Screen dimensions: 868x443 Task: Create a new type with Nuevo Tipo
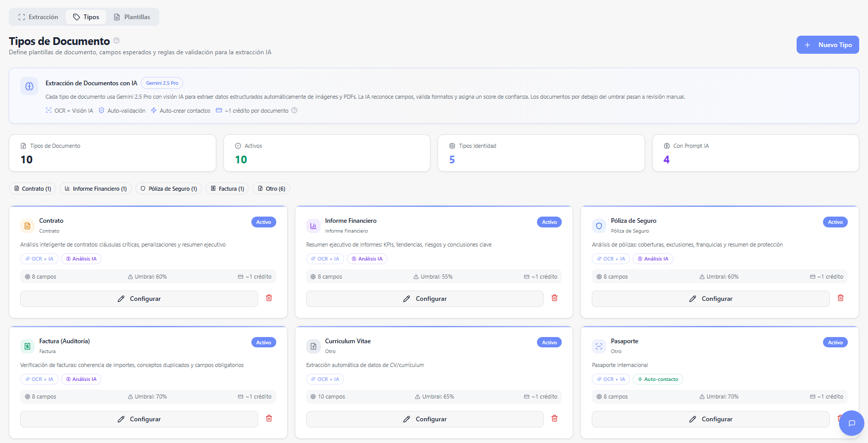[827, 45]
